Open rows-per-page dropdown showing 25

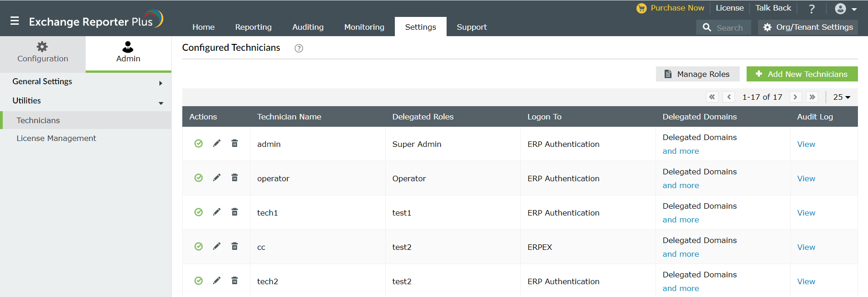(841, 97)
